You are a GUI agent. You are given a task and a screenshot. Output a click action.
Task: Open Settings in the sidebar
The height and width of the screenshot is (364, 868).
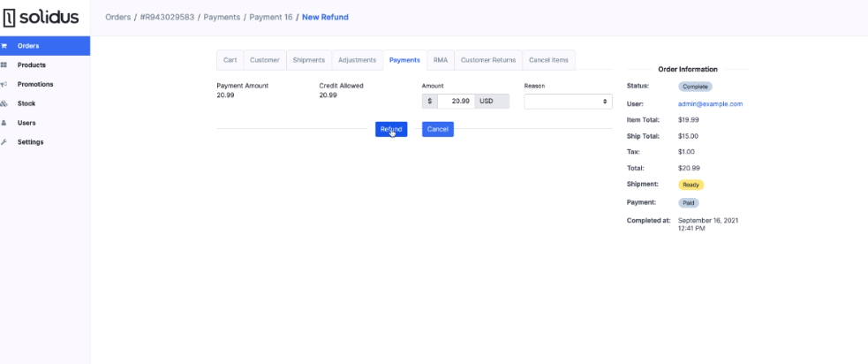45,142
